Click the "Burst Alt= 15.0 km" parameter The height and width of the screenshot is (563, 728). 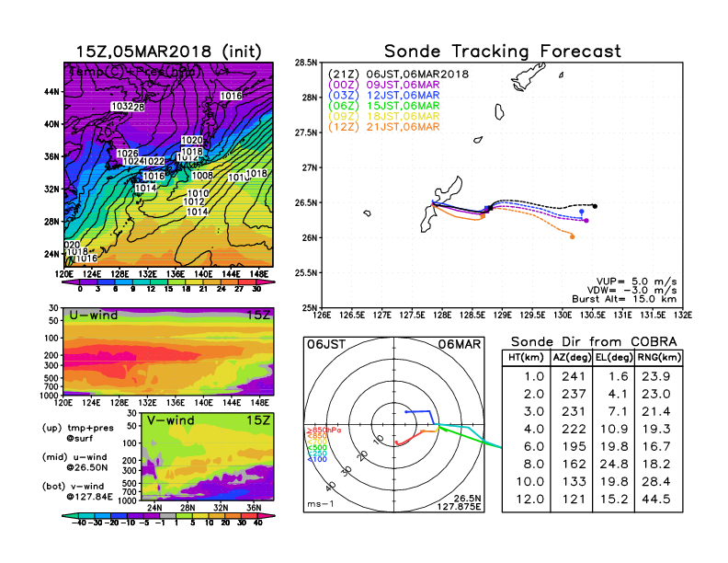(624, 299)
